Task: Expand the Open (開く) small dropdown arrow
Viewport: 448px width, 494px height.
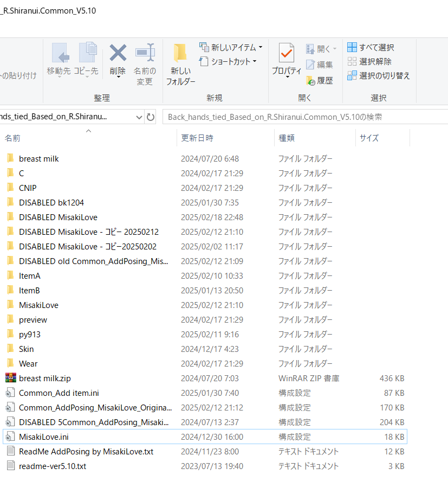Action: click(335, 49)
